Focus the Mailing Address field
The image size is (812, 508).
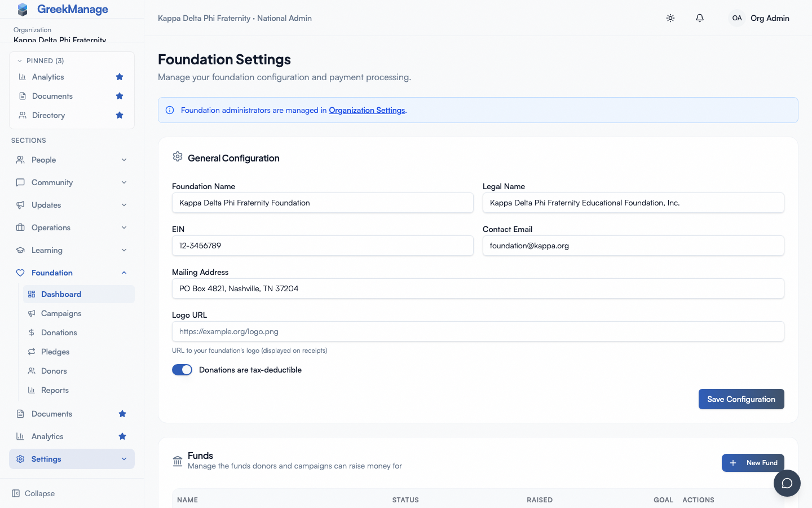pos(478,288)
